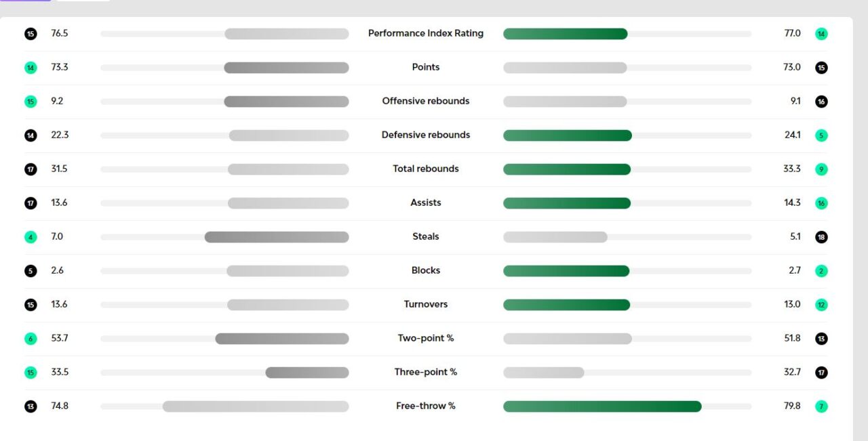
Task: Click the left rank badge in Offensive rebounds row
Action: pyautogui.click(x=31, y=102)
